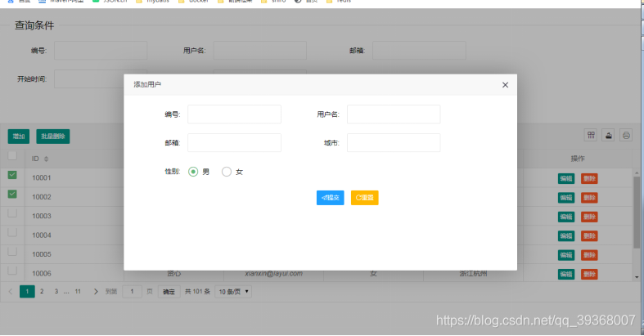Screen dimensions: 644x336
Task: Click the yellow 重置 button
Action: [365, 198]
